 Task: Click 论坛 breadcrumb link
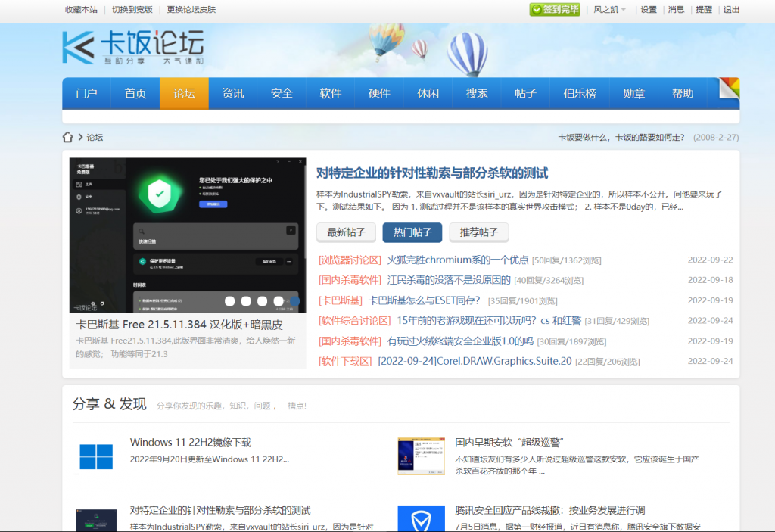(x=95, y=138)
